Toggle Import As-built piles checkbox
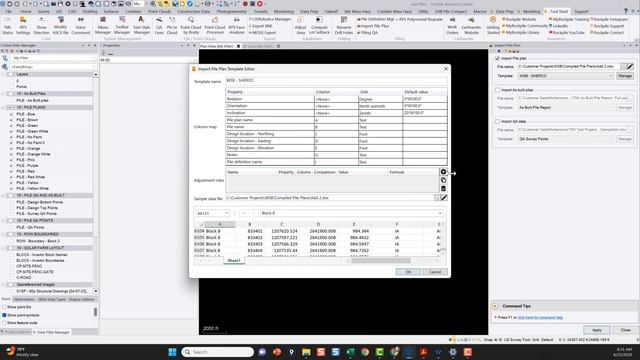The image size is (640, 360). 497,90
